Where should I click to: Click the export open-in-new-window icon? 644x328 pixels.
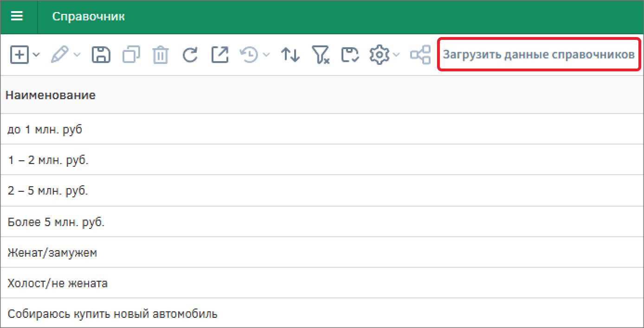pyautogui.click(x=220, y=55)
